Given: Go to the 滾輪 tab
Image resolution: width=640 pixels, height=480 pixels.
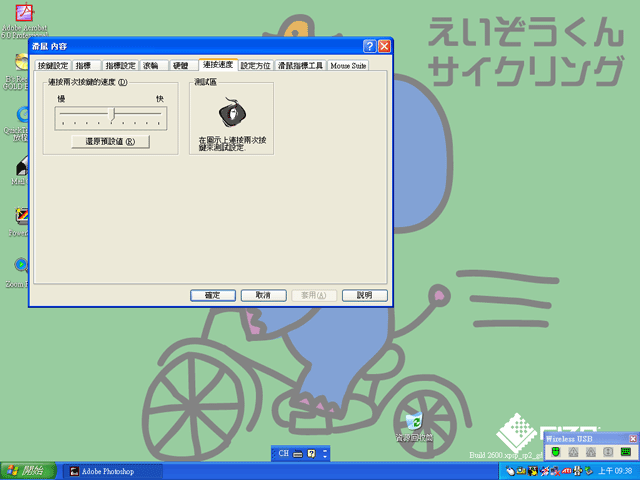Looking at the screenshot, I should point(153,66).
